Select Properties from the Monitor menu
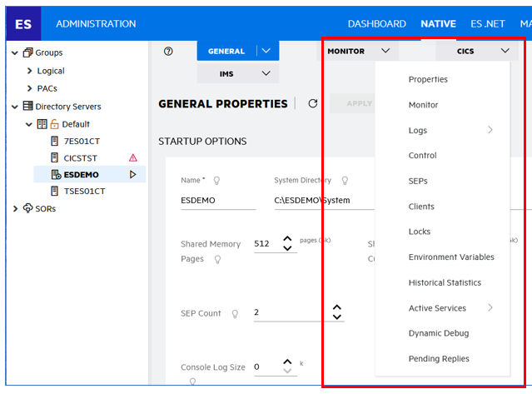Image resolution: width=532 pixels, height=394 pixels. (428, 79)
